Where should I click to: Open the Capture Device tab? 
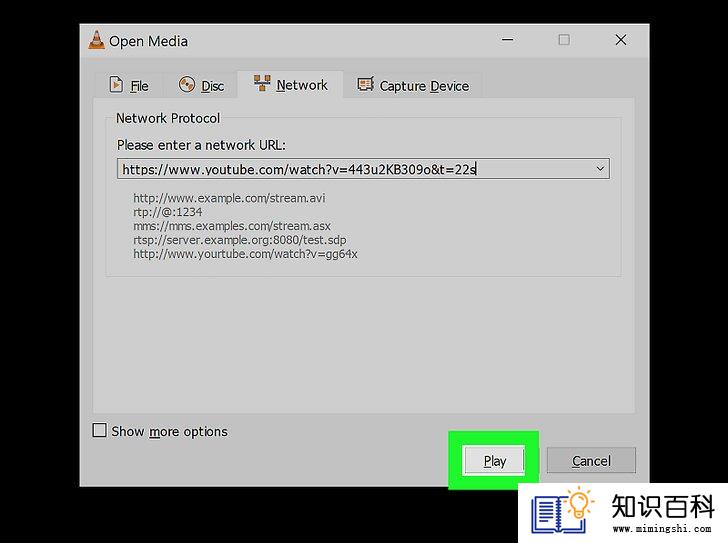(x=413, y=85)
